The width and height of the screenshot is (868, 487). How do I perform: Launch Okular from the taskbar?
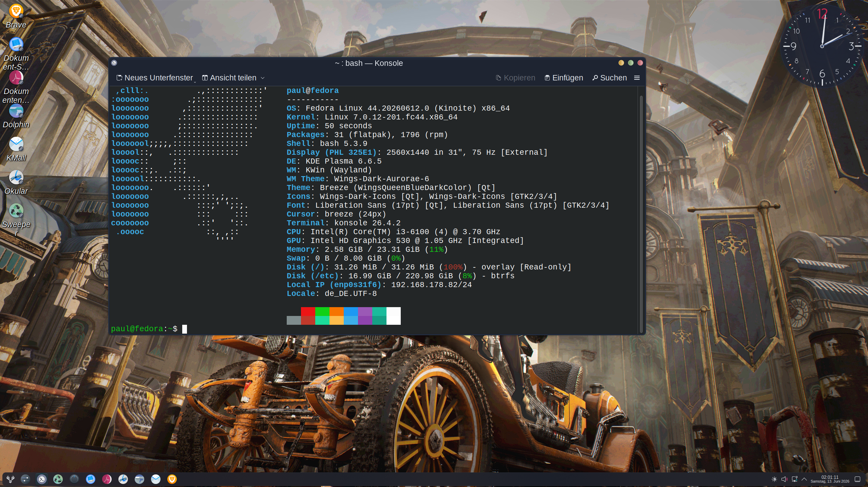[123, 479]
